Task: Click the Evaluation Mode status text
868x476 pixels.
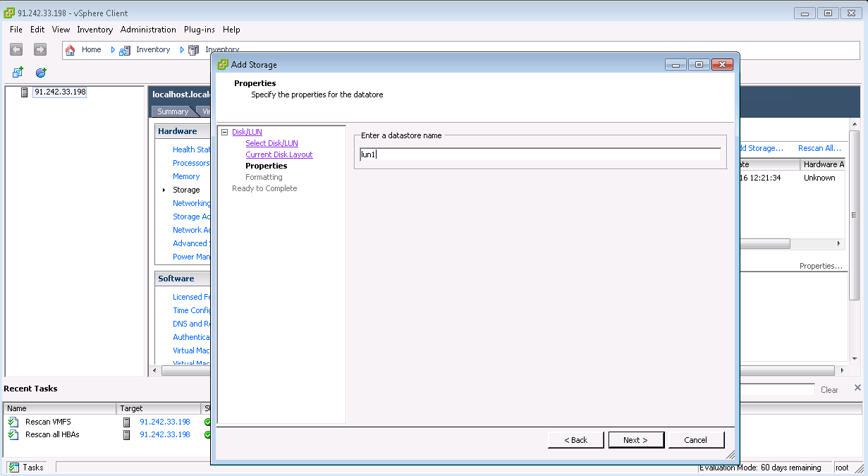Action: pos(760,468)
